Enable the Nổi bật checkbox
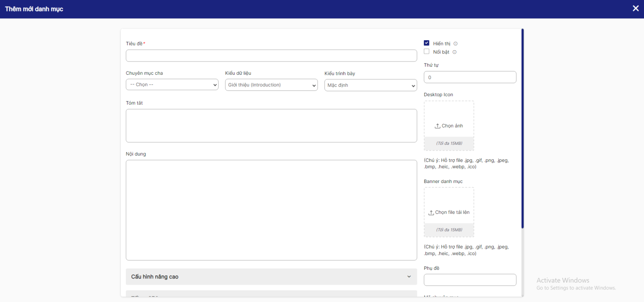The width and height of the screenshot is (644, 302). pyautogui.click(x=427, y=51)
